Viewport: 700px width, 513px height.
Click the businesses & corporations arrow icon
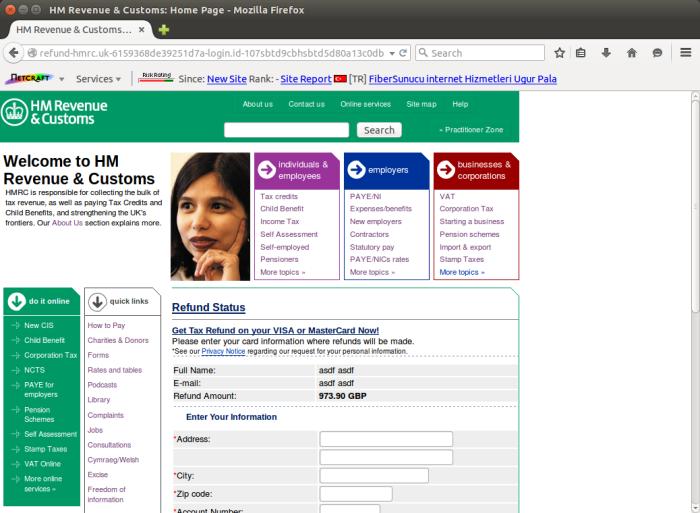point(446,170)
